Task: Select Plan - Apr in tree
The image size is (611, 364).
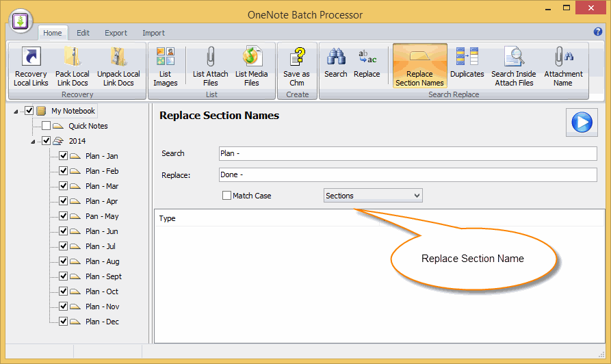Action: [x=102, y=201]
